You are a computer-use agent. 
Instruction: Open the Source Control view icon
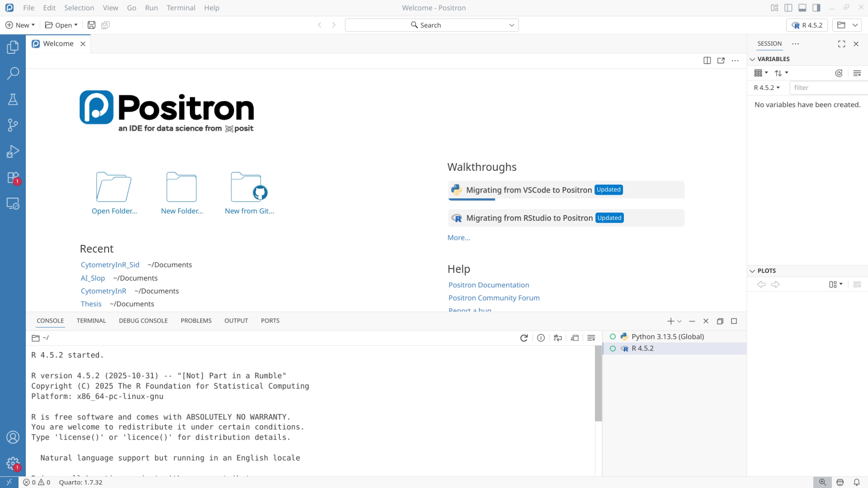point(13,125)
